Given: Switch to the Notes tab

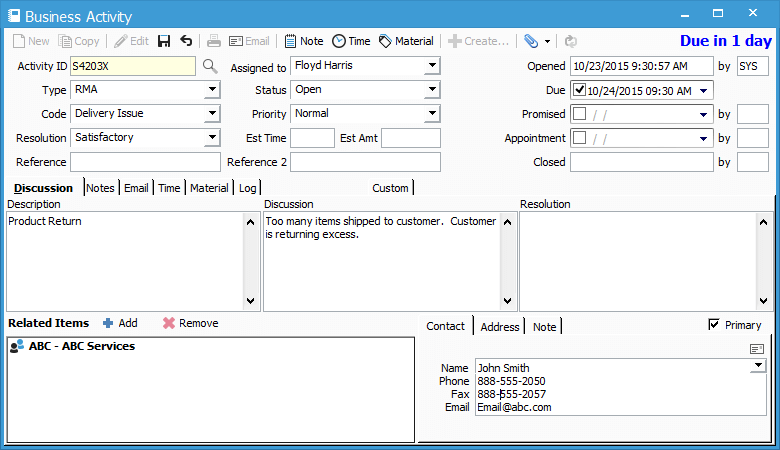Looking at the screenshot, I should pos(100,188).
